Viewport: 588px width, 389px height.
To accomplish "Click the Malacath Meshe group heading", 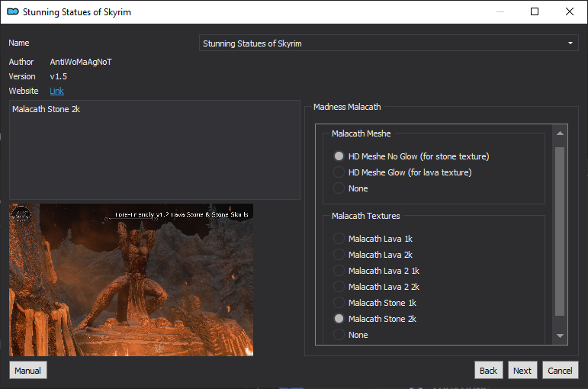I will pyautogui.click(x=361, y=133).
